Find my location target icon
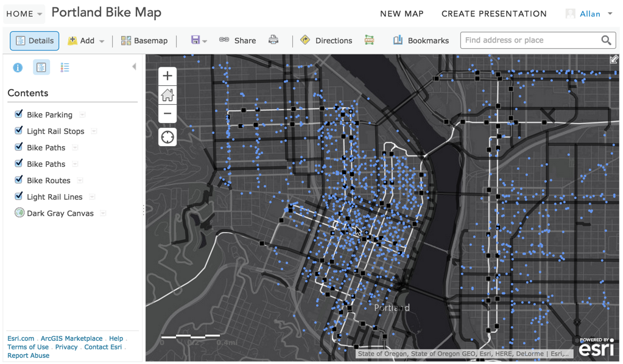 167,137
